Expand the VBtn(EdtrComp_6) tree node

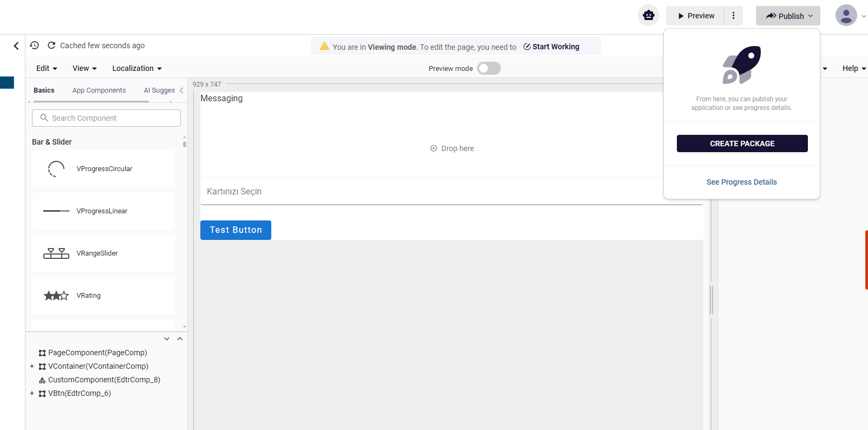point(32,394)
